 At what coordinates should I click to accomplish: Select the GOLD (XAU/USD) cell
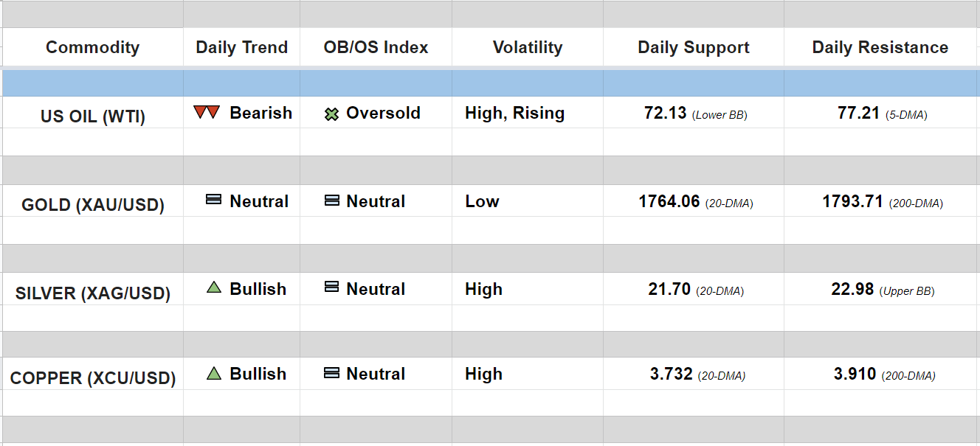[92, 204]
